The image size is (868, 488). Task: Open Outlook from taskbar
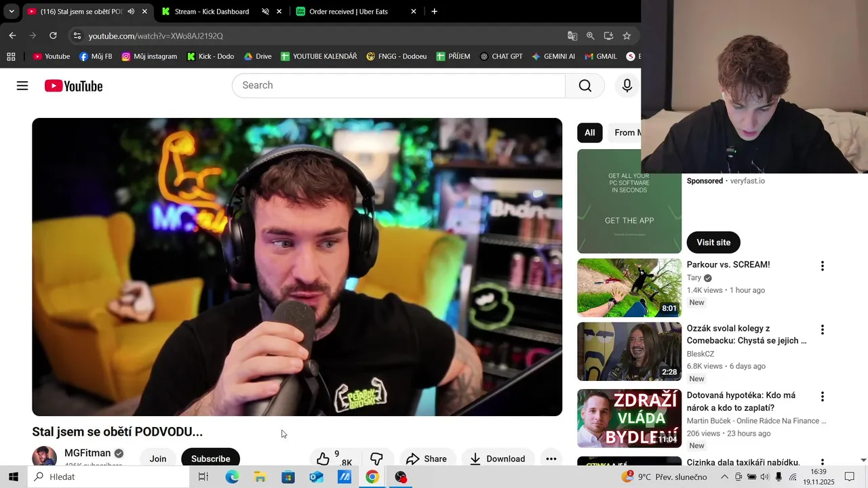tap(316, 477)
